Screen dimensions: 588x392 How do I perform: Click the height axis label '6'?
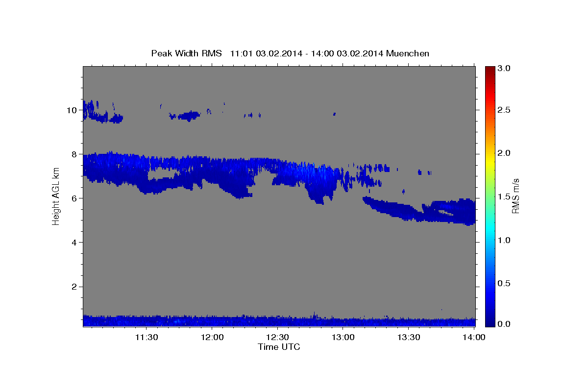pos(75,198)
